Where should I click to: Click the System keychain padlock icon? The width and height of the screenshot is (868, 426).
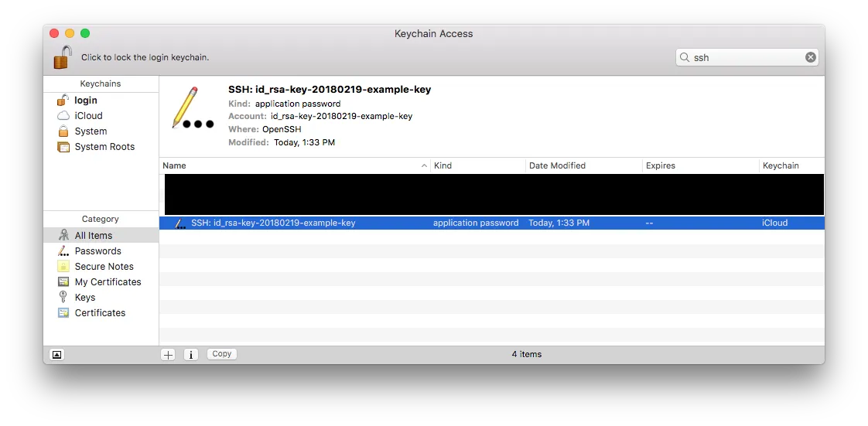(63, 131)
